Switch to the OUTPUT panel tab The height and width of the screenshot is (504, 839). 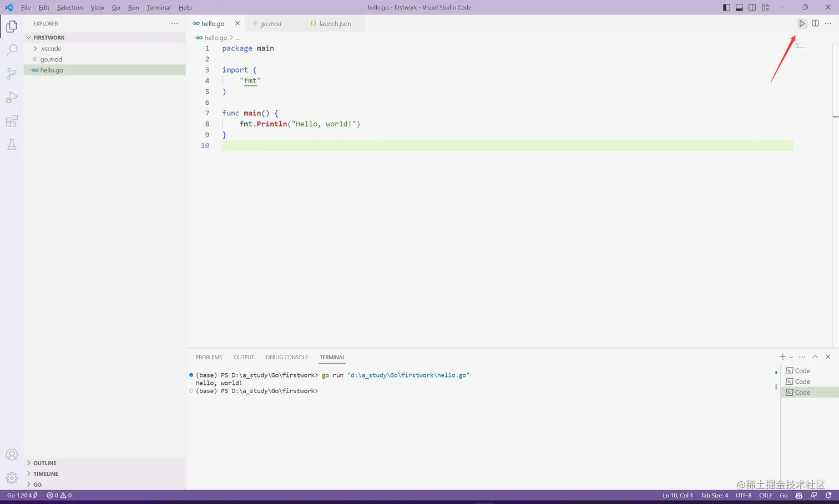244,357
